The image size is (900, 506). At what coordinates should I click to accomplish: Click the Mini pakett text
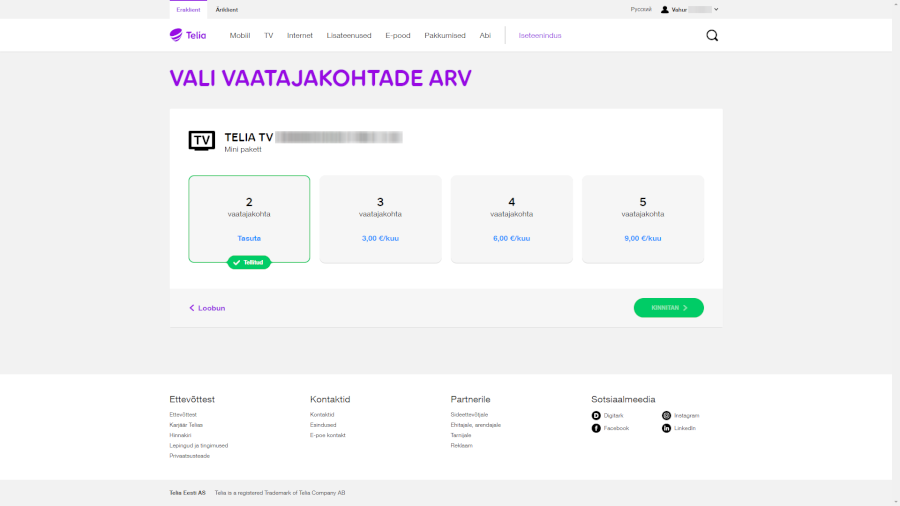click(243, 149)
